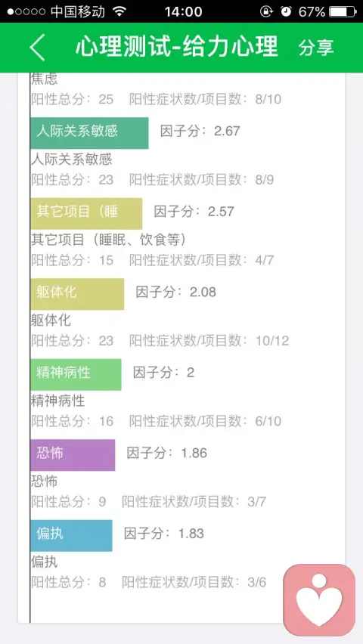Tap the signal strength dots
Screen dimensions: 363x644
point(26,11)
